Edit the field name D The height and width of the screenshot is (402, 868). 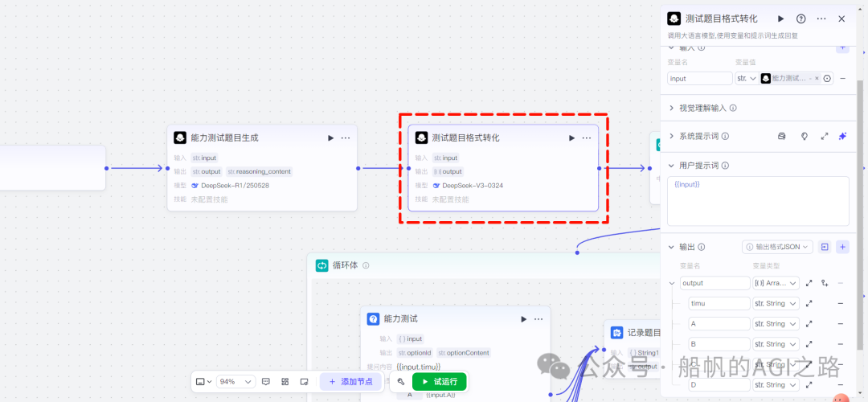pyautogui.click(x=719, y=384)
